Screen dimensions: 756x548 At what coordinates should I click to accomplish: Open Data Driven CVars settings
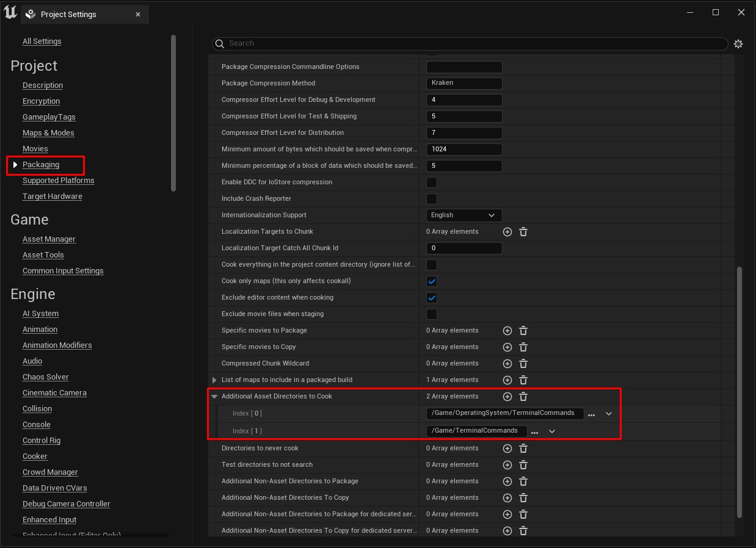(x=55, y=488)
